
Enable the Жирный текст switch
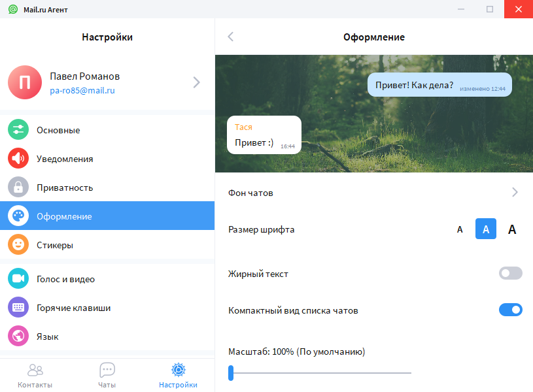(511, 273)
